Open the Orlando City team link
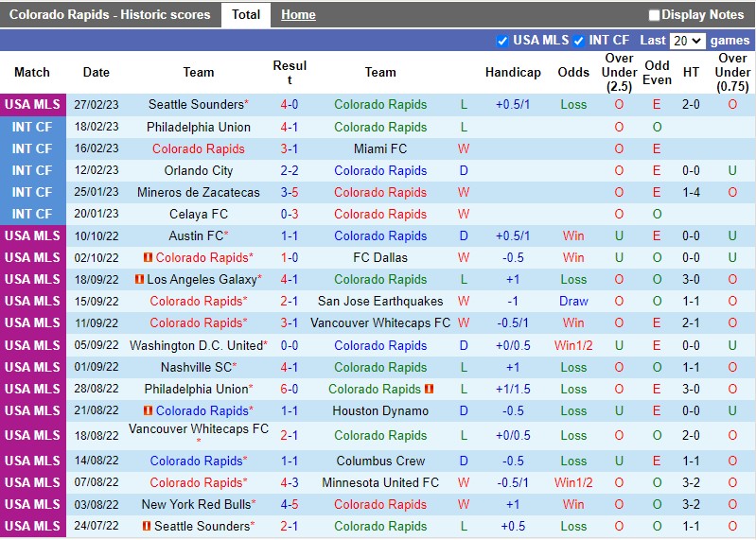Image resolution: width=756 pixels, height=540 pixels. [x=199, y=170]
